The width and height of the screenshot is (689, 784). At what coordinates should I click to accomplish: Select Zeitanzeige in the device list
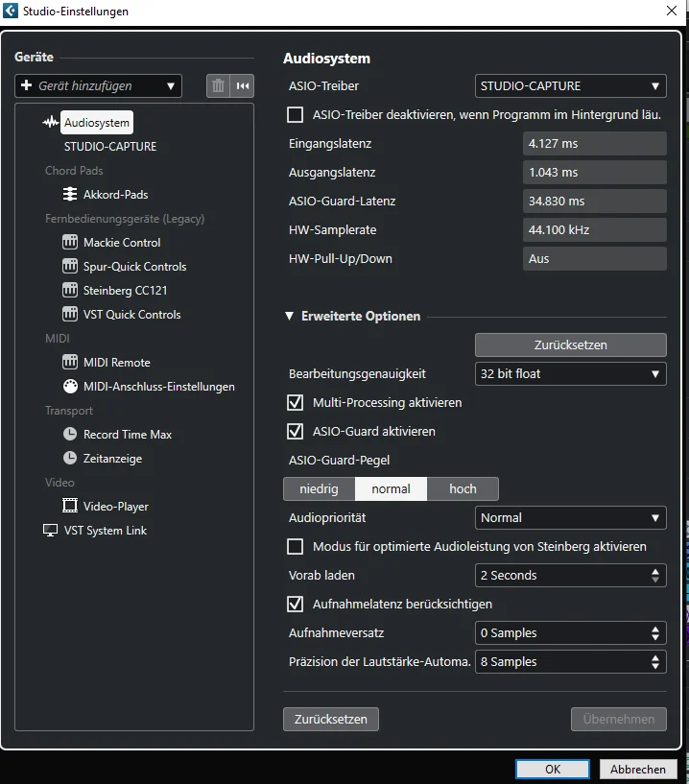click(x=112, y=459)
